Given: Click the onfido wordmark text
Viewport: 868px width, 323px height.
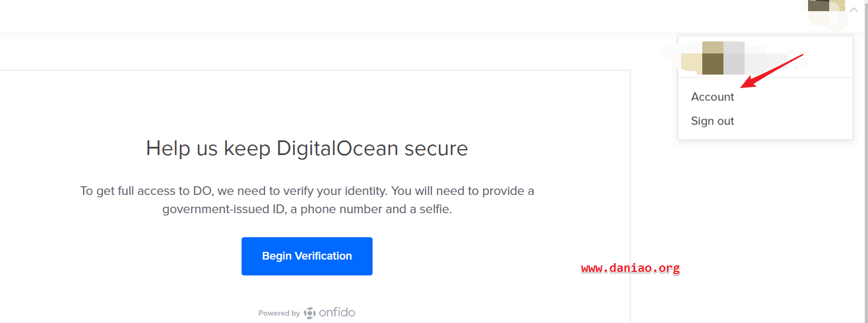Looking at the screenshot, I should coord(337,312).
